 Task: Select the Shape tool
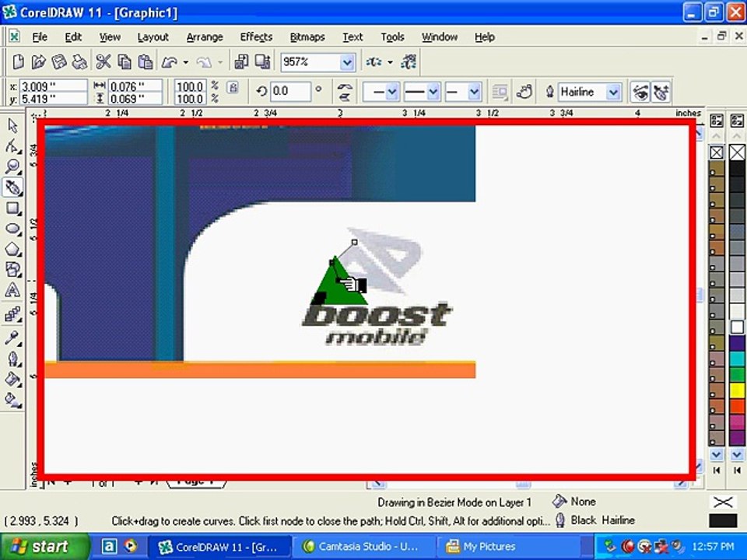coord(12,146)
